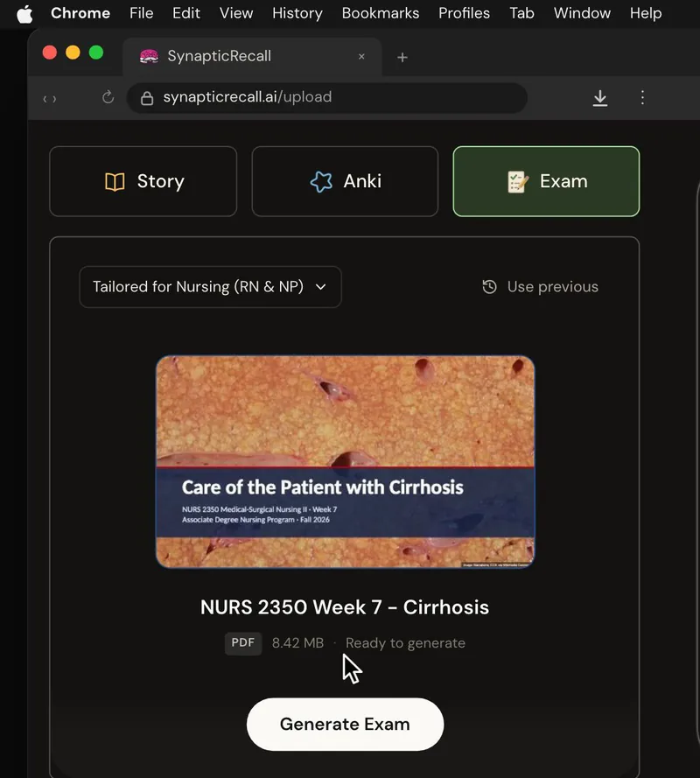Open the Chrome app menu
The width and height of the screenshot is (700, 778).
80,13
